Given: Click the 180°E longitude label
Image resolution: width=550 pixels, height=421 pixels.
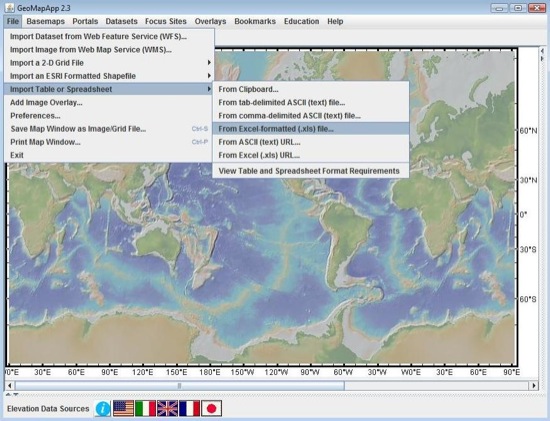Looking at the screenshot, I should 210,372.
